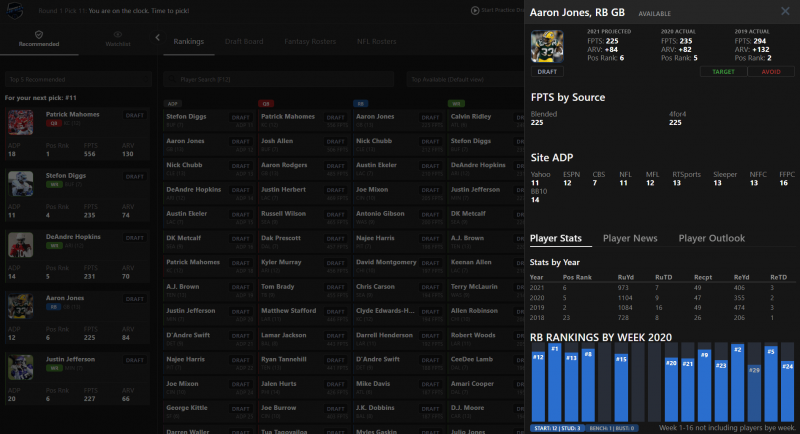The height and width of the screenshot is (434, 800).
Task: Click Stefon Diggs thumbnail in recommended list
Action: [x=20, y=184]
